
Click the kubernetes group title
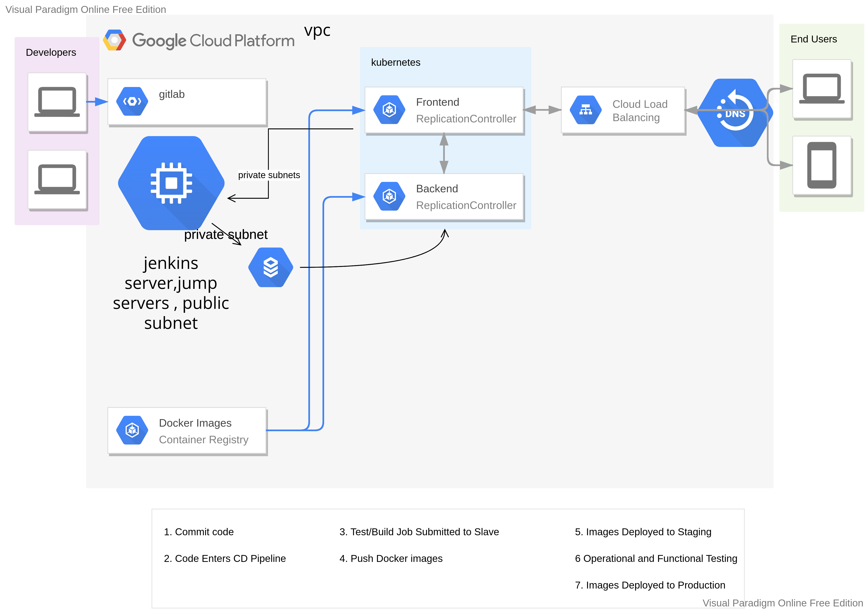(x=396, y=62)
